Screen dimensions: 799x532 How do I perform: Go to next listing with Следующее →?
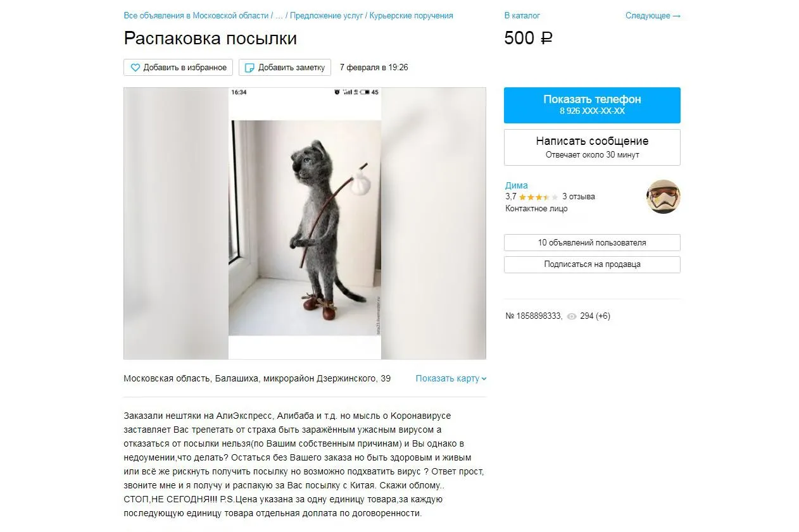[x=653, y=15]
